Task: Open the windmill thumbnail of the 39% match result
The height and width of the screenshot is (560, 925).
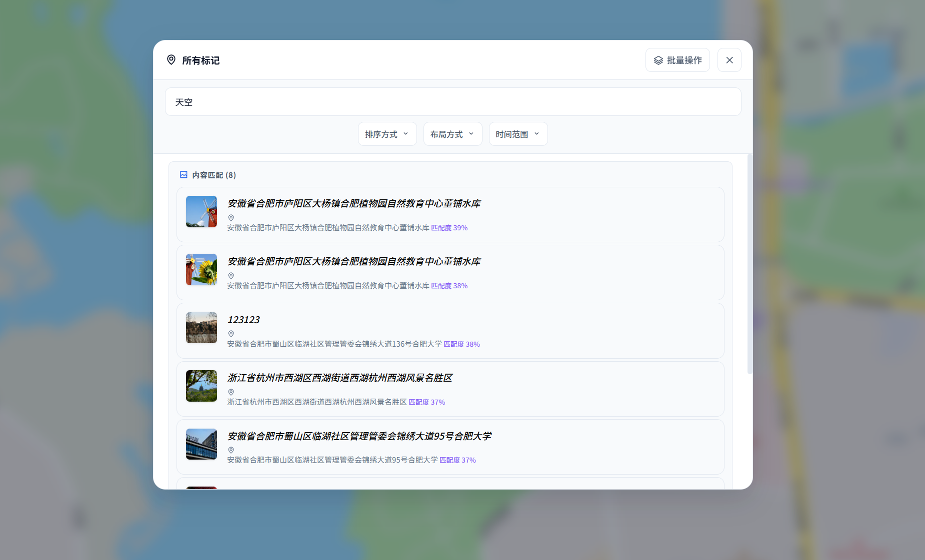Action: tap(201, 211)
